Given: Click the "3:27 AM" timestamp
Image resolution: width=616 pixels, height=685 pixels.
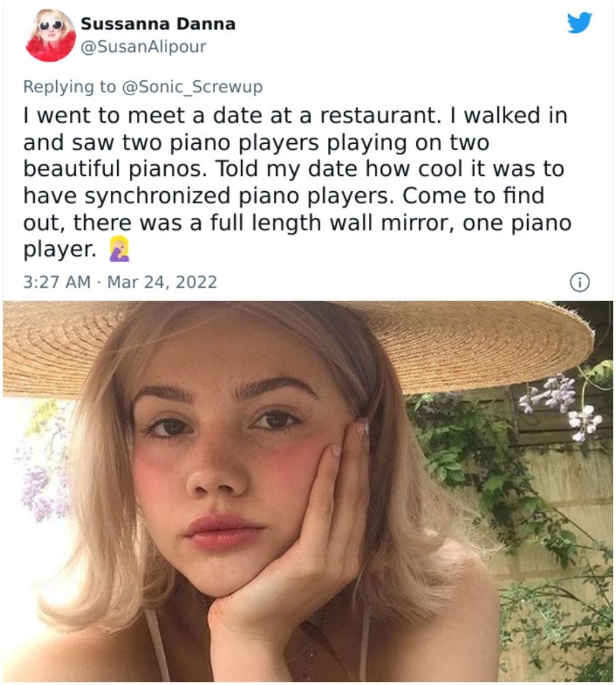Looking at the screenshot, I should pyautogui.click(x=57, y=282).
